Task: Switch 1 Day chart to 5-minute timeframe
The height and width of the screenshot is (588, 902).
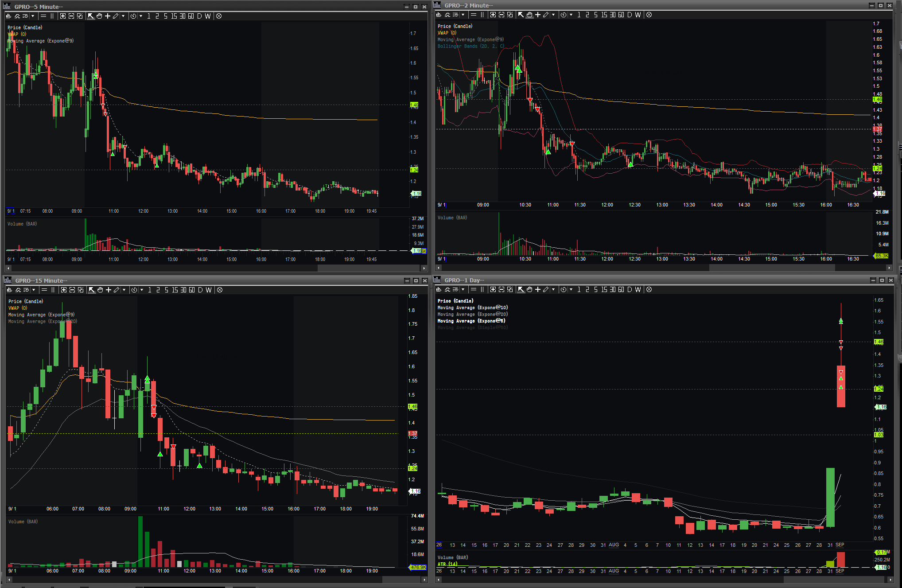Action: 596,289
